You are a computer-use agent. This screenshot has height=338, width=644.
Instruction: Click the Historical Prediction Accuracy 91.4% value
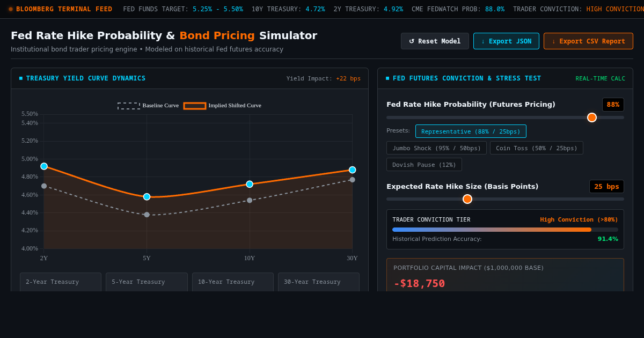(x=608, y=239)
